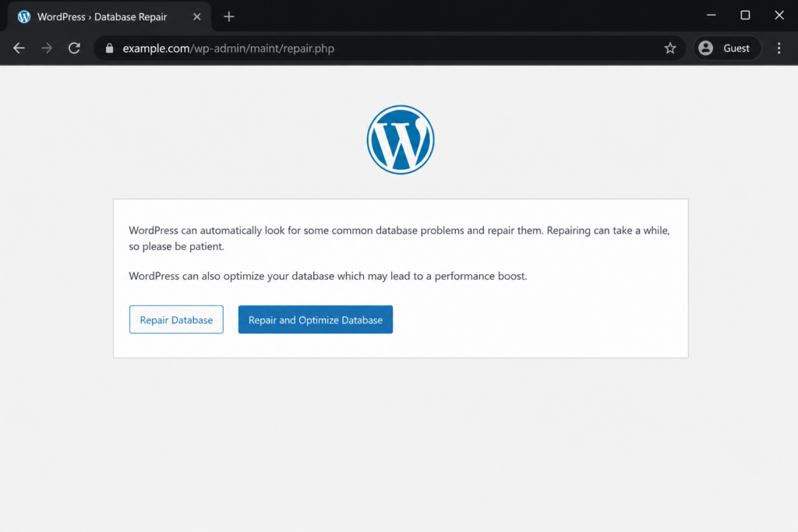Open the browser three-dot menu
Viewport: 798px width, 532px height.
click(x=779, y=48)
